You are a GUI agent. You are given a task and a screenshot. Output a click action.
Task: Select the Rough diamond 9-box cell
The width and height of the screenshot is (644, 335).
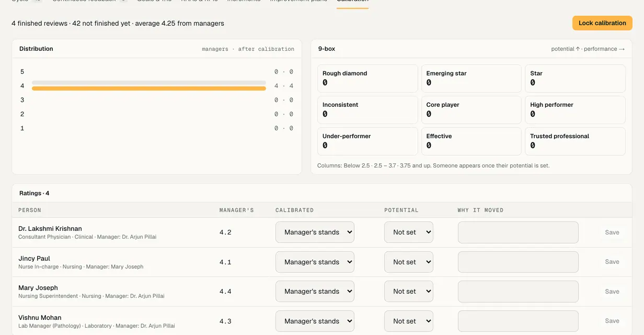367,79
